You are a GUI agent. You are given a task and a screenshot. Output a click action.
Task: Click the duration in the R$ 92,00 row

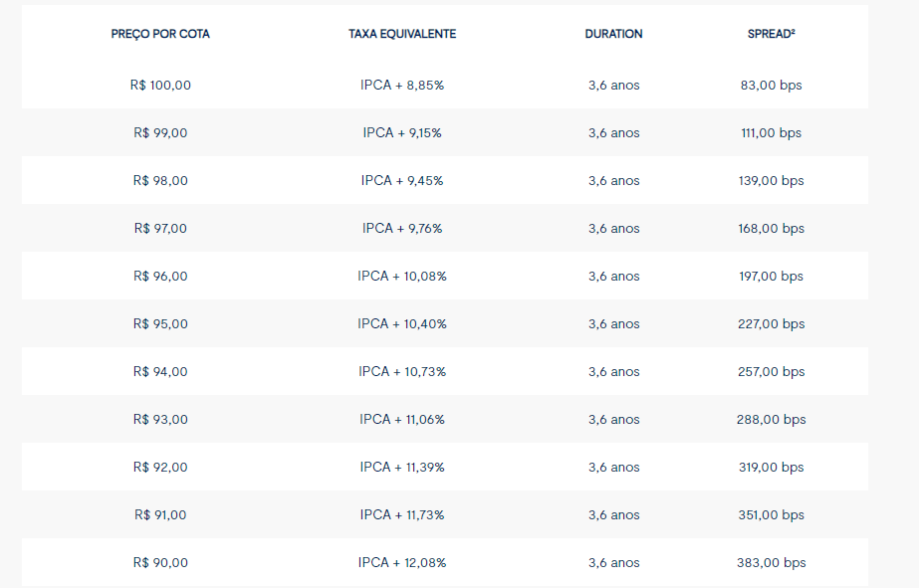[x=613, y=467]
